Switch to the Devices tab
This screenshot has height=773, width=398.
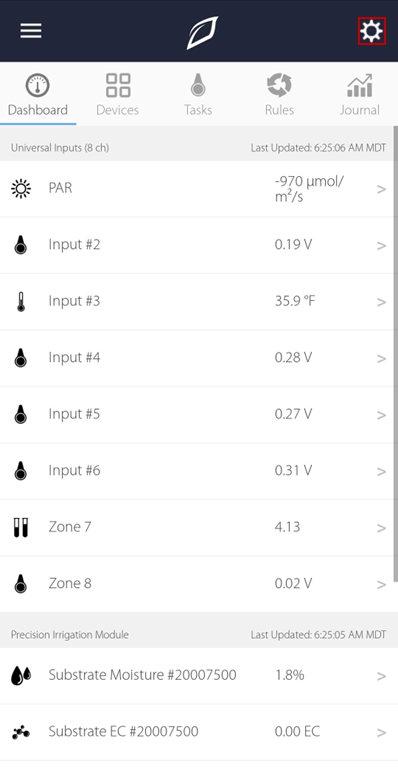click(117, 94)
